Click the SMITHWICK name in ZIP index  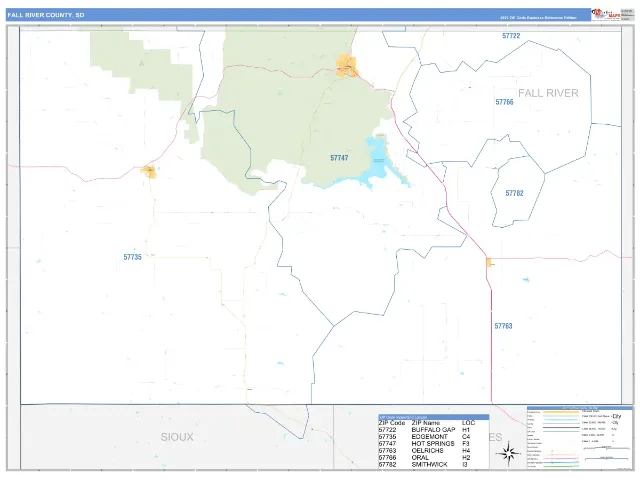(429, 464)
